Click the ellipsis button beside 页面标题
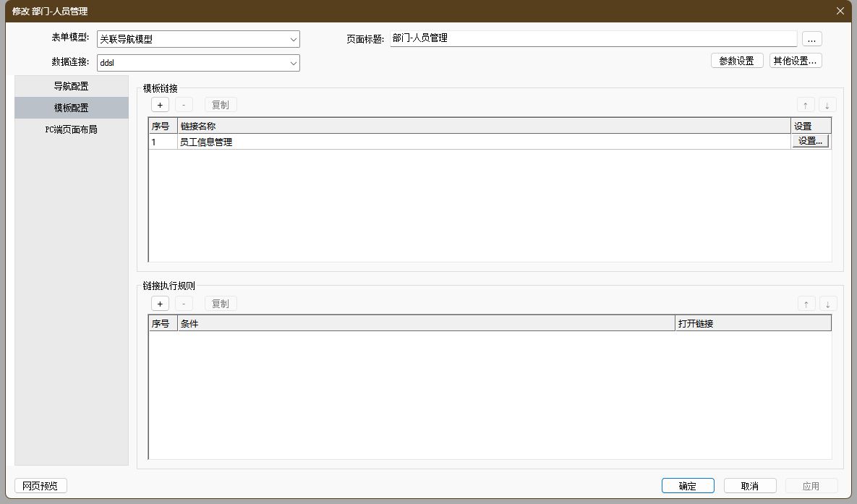The height and width of the screenshot is (504, 857). (x=811, y=39)
